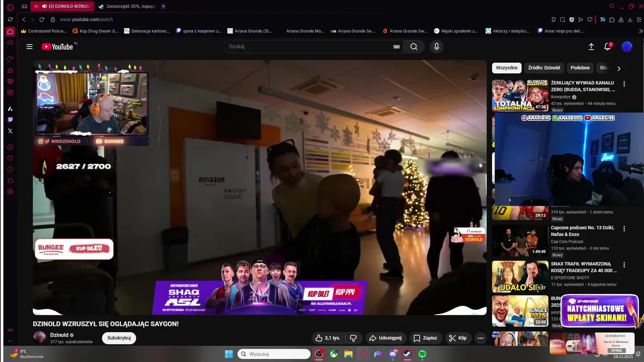Open Opera ad blocker shield icon
Screen dimensions: 644x362
coord(572,19)
